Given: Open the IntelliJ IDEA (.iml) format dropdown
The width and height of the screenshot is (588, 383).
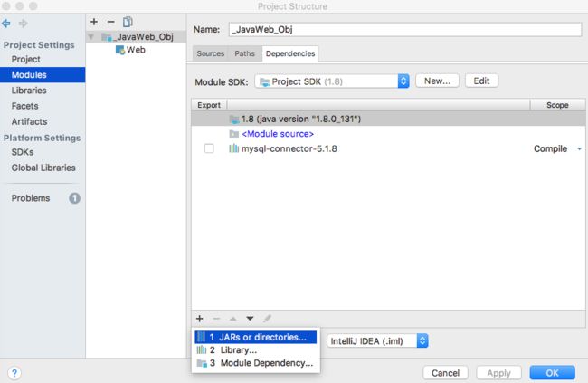Looking at the screenshot, I should [x=377, y=341].
